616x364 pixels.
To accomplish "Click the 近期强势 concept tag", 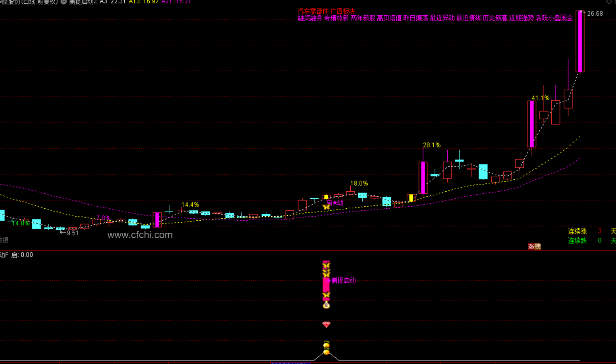I will click(521, 18).
